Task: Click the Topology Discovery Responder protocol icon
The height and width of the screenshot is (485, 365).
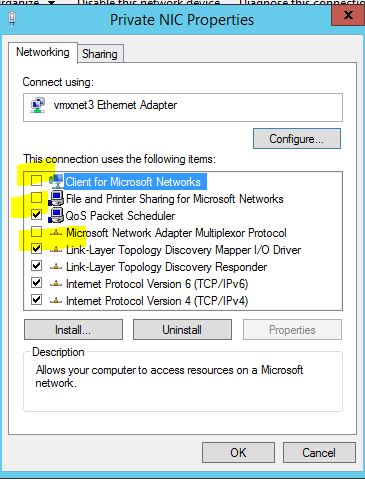Action: coord(56,267)
